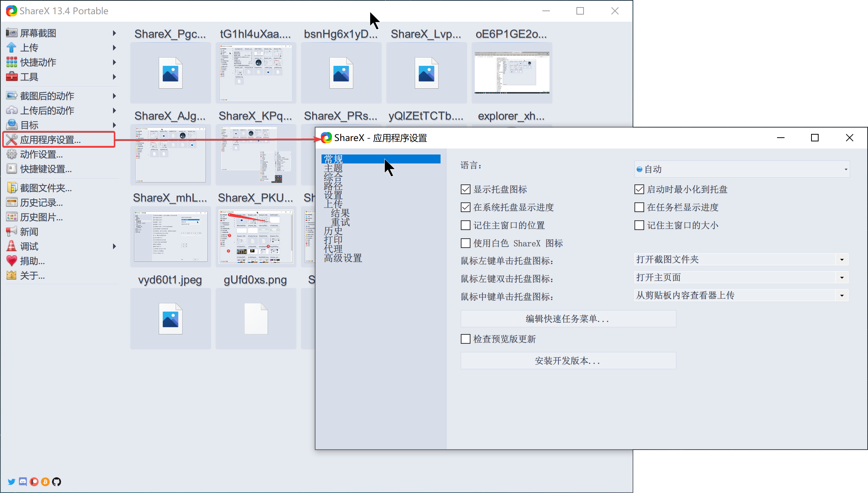Click the 关于 crown icon
Screen dimensions: 868x493
12,275
